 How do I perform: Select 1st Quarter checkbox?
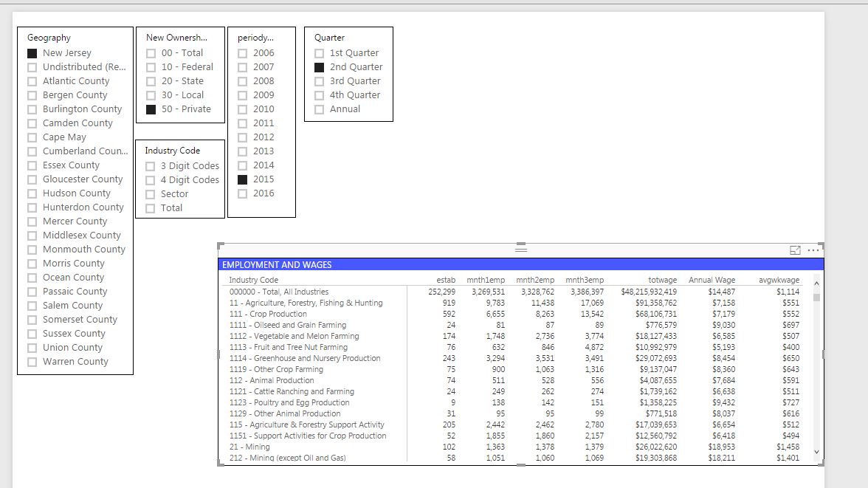pos(319,53)
